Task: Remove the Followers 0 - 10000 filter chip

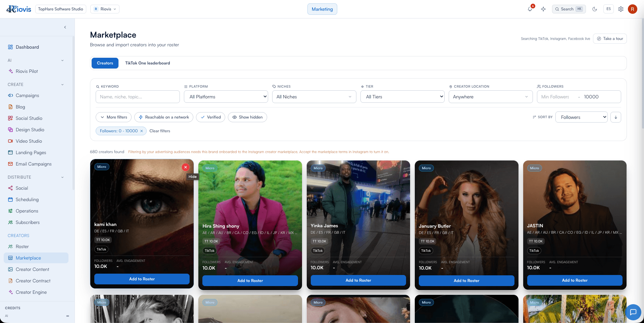Action: pos(142,131)
